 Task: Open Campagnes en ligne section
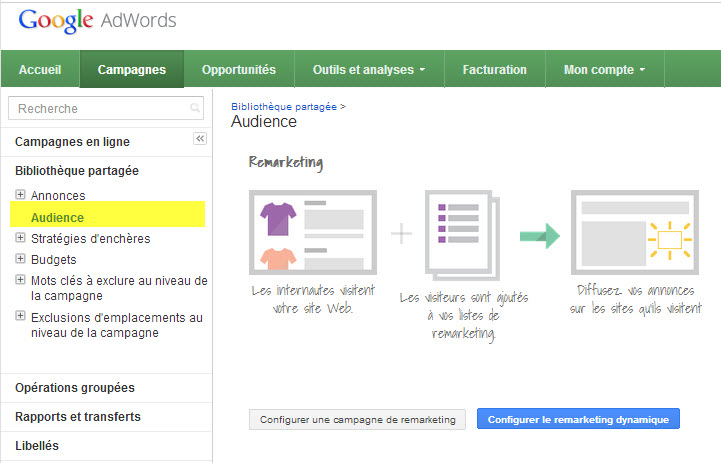[72, 142]
